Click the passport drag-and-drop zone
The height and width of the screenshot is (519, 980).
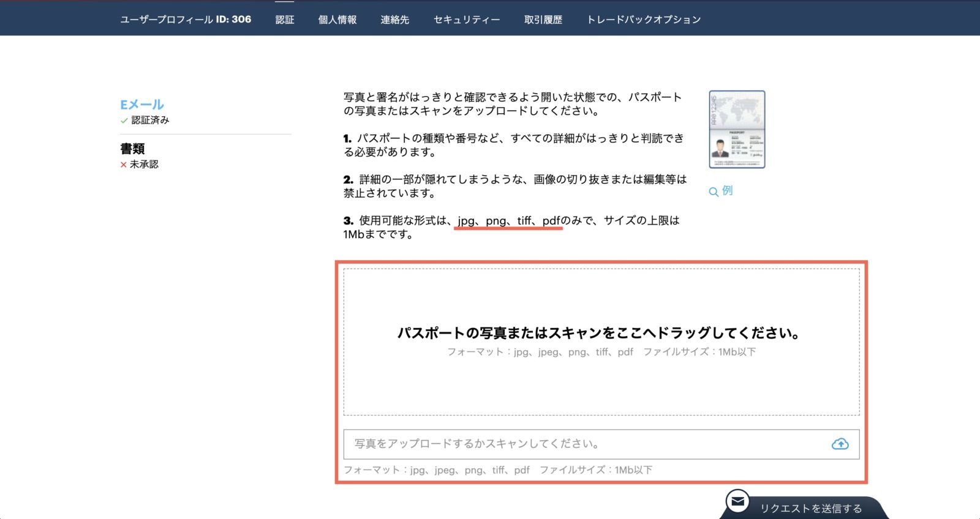(601, 342)
